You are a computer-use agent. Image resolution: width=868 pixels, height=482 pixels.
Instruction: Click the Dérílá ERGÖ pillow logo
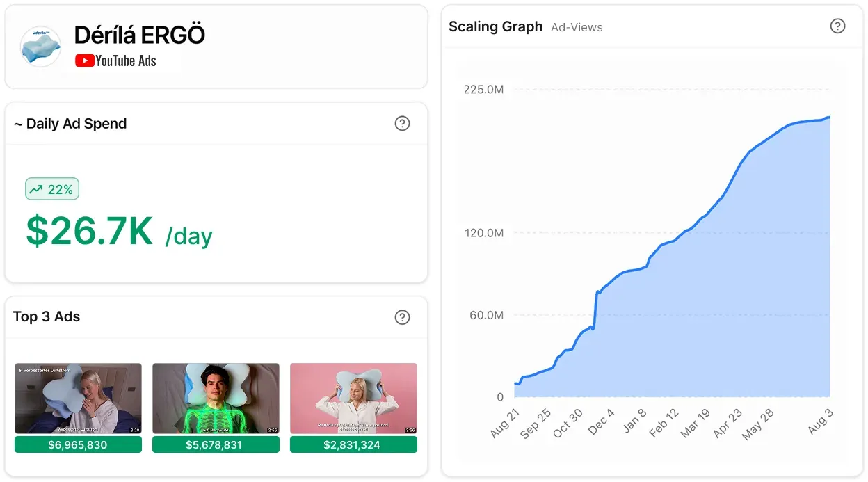point(40,47)
